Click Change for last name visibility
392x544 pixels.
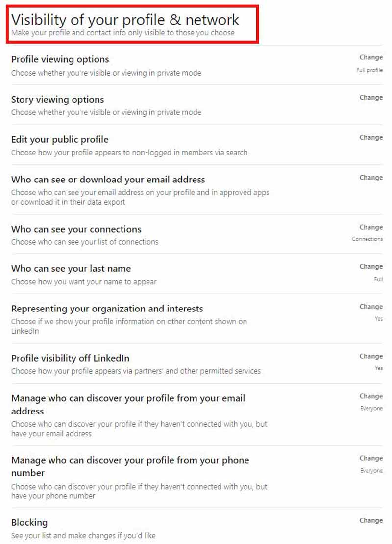point(370,267)
